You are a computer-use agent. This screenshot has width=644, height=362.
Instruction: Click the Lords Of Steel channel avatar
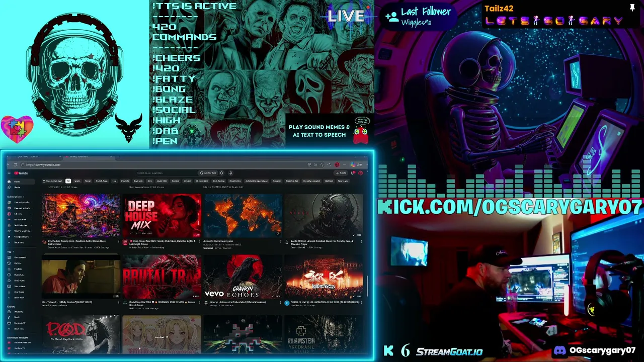click(x=287, y=242)
